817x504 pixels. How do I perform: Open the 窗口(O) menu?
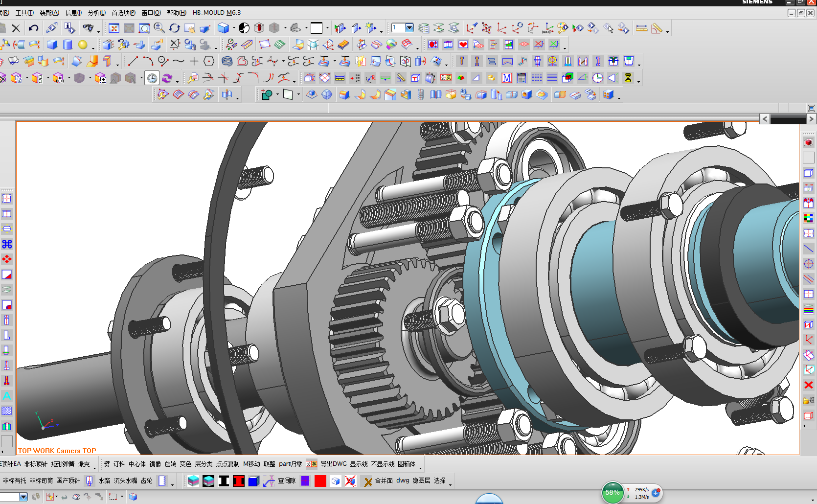tap(151, 13)
